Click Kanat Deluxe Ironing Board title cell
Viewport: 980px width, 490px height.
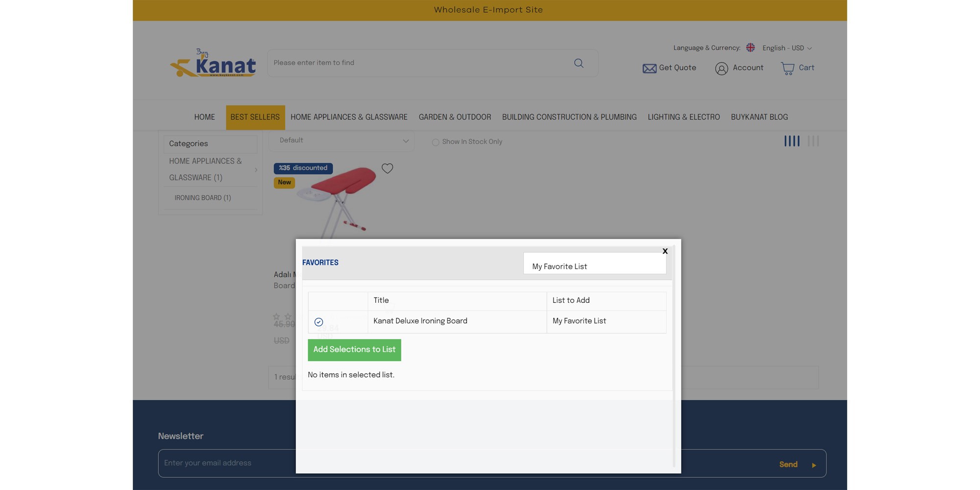pyautogui.click(x=457, y=321)
